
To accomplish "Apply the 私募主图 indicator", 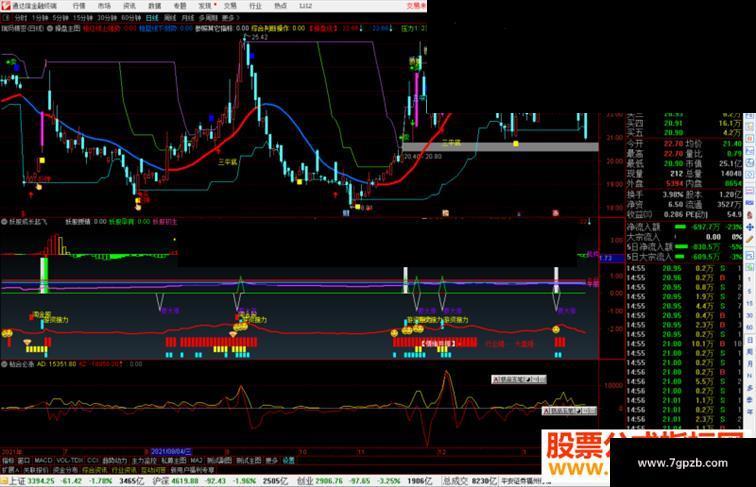I will 174,461.
